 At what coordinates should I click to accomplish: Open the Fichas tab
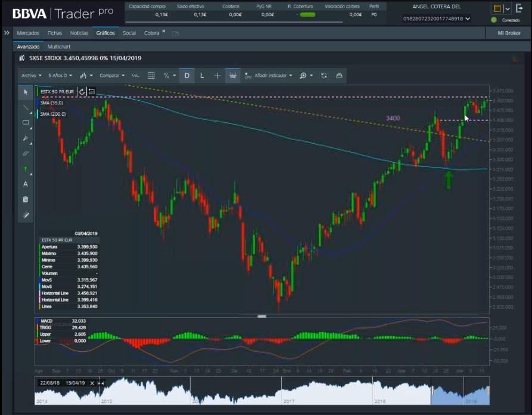point(55,33)
